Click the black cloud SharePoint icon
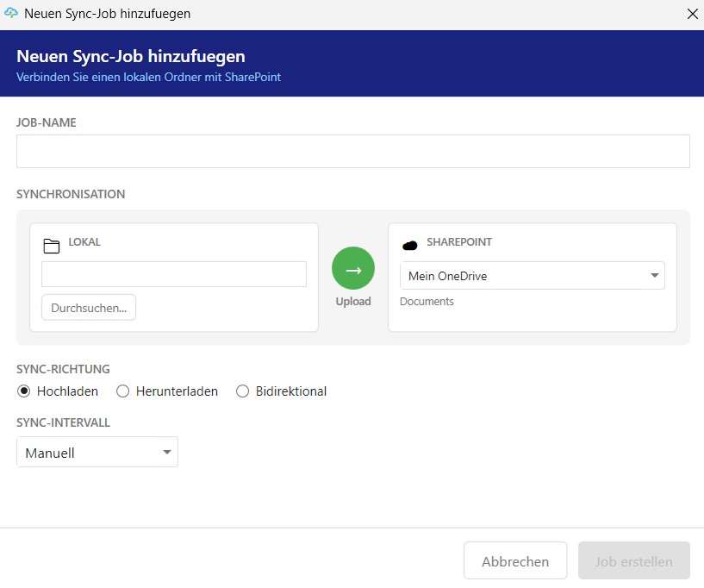The height and width of the screenshot is (588, 704). coord(410,246)
